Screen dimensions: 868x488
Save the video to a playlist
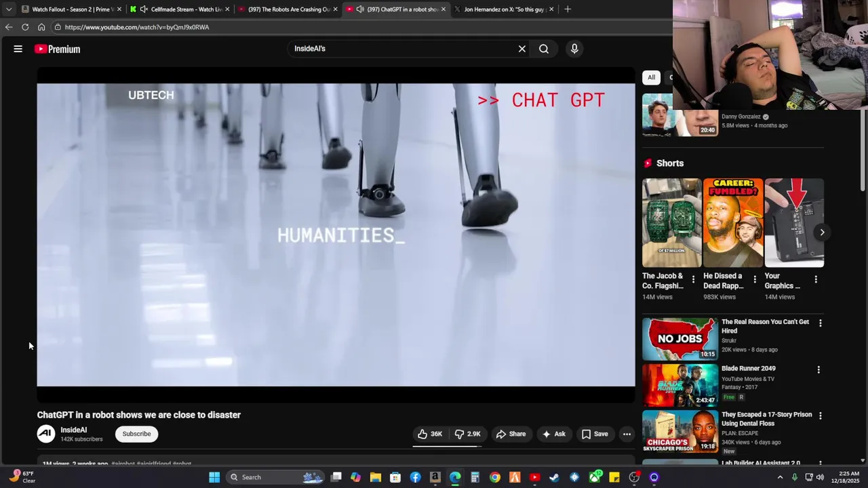(x=595, y=434)
